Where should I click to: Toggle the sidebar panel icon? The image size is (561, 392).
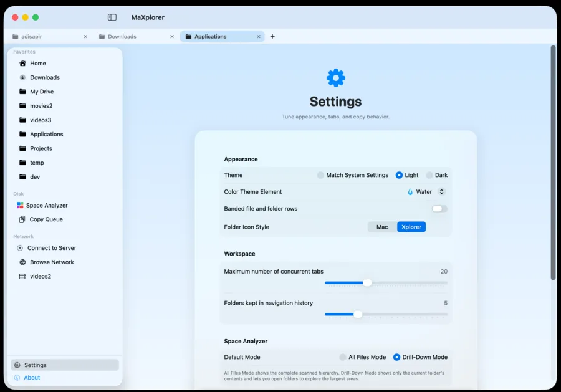[x=112, y=17]
